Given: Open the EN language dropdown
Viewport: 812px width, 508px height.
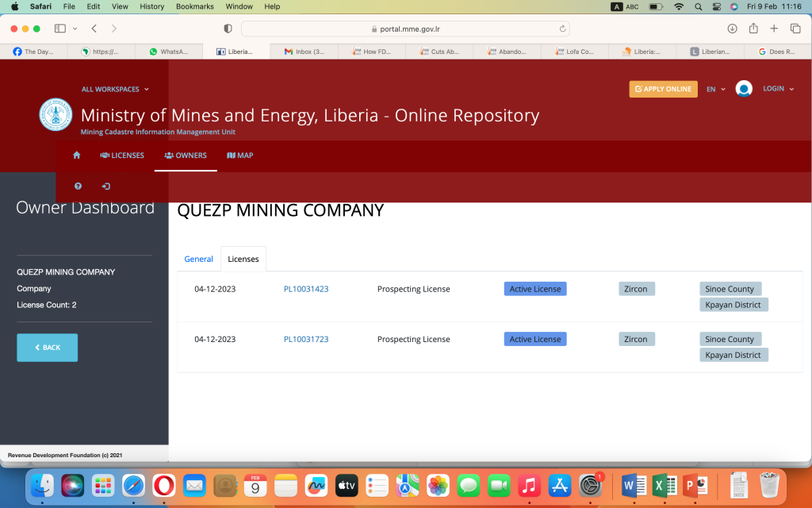Looking at the screenshot, I should [715, 90].
